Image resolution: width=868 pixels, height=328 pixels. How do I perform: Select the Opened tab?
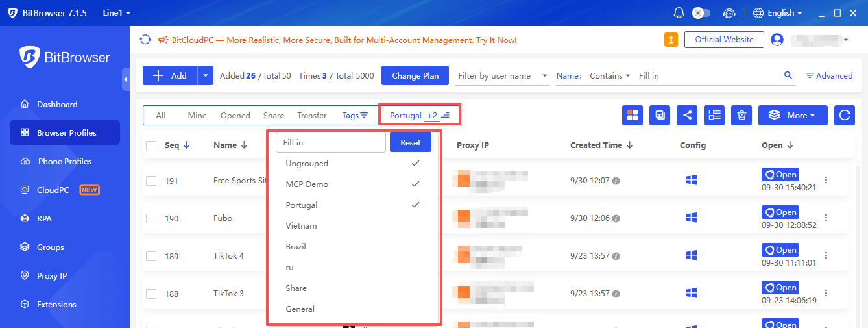click(x=235, y=116)
